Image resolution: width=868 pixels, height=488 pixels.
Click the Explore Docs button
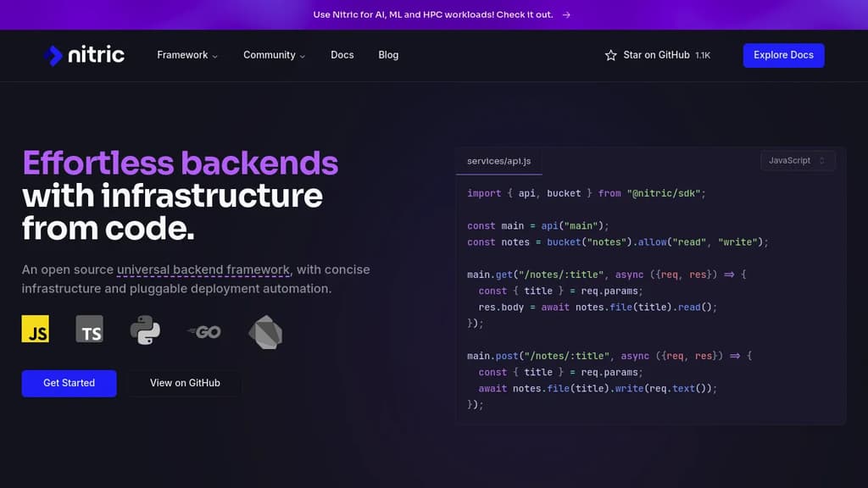point(783,54)
